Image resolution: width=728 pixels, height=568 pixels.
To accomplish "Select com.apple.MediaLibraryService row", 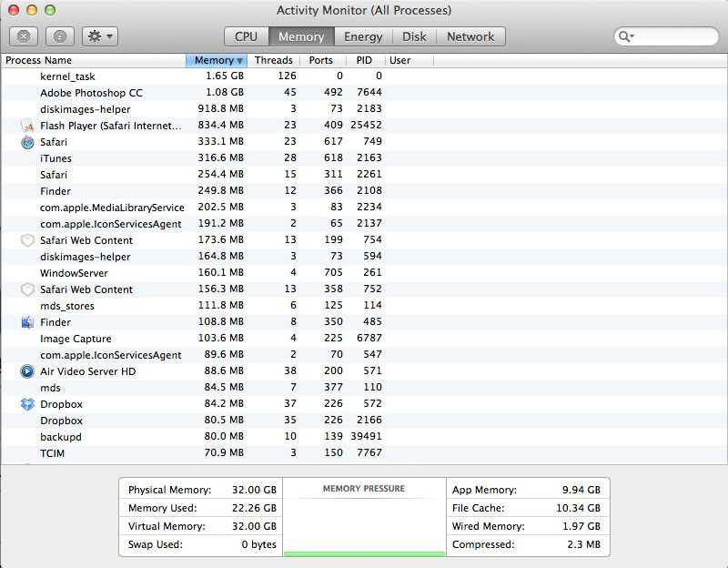I will [x=364, y=208].
